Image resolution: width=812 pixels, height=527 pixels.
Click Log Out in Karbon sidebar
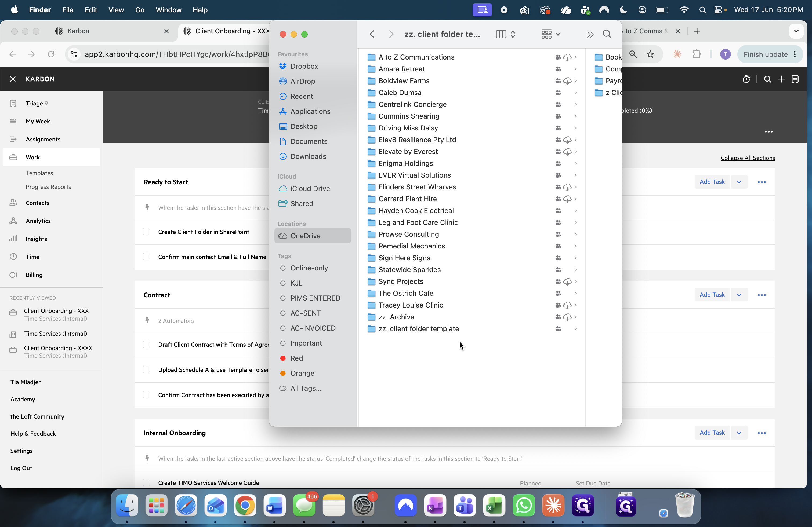pos(21,468)
